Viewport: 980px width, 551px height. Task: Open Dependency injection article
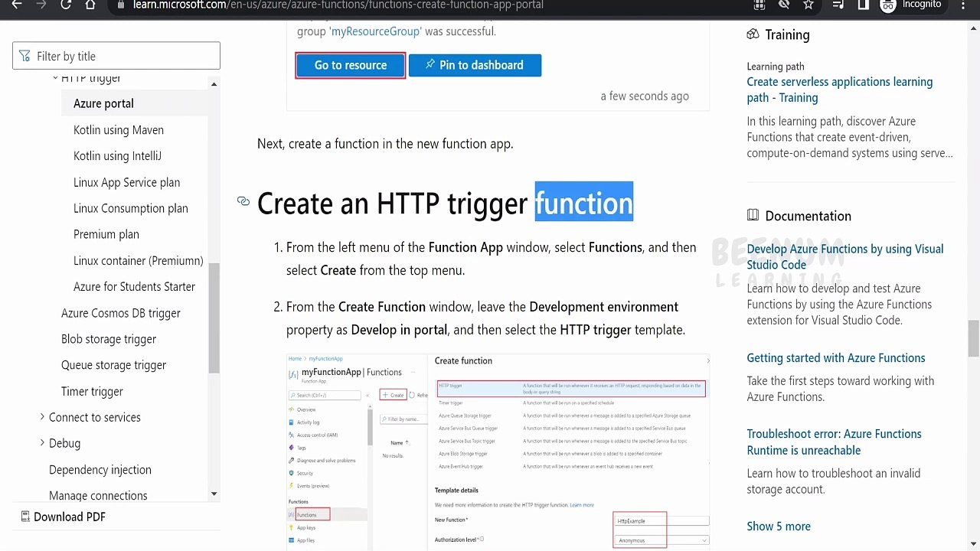[100, 470]
